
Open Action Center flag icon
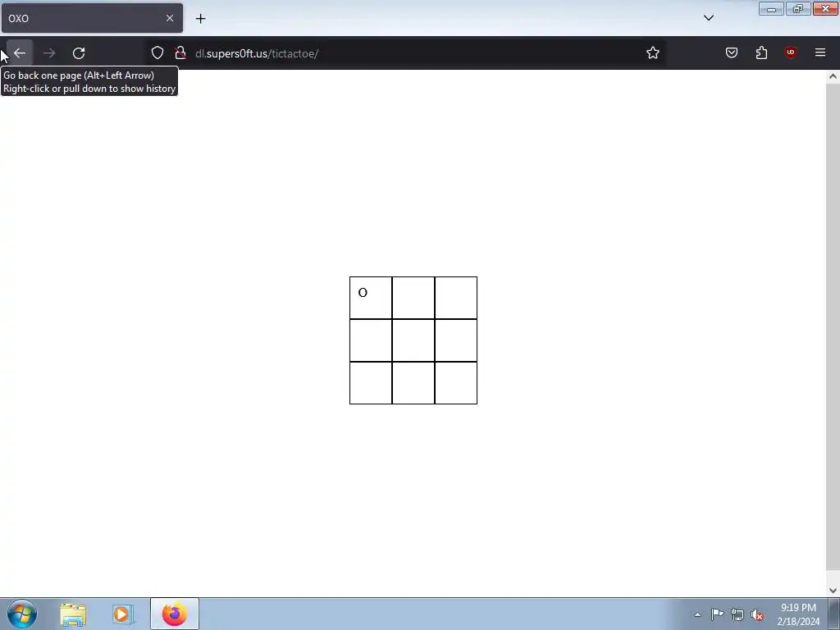click(717, 614)
